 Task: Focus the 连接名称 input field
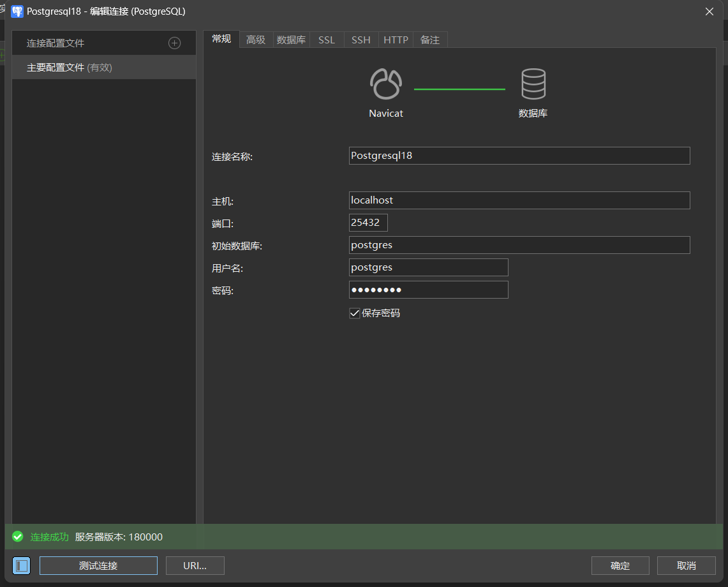click(x=519, y=156)
